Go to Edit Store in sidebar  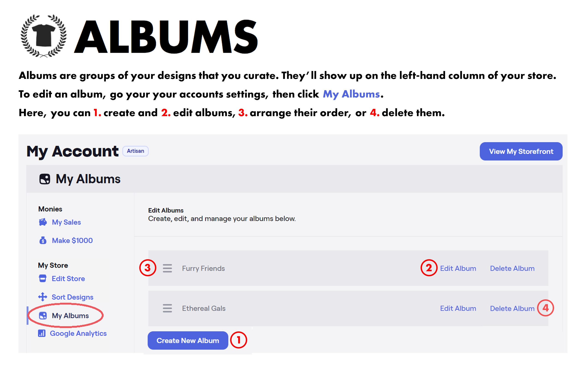click(x=68, y=279)
